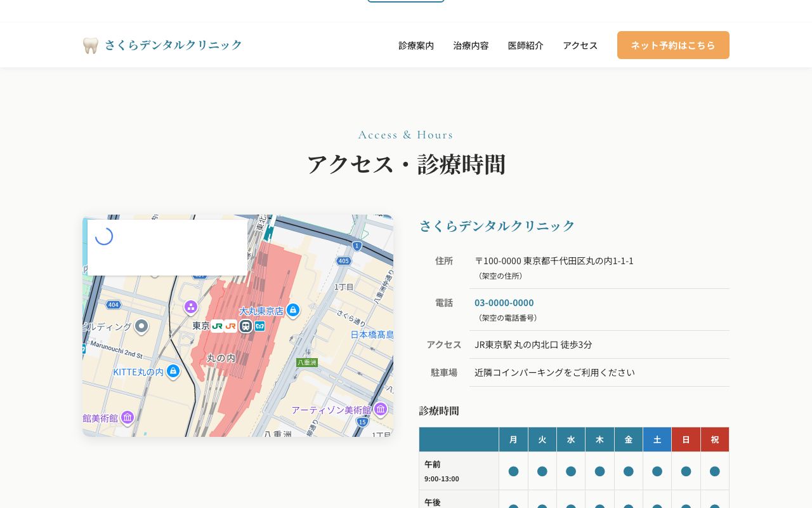Image resolution: width=812 pixels, height=508 pixels.
Task: Click the train station icon near the JR marks
Action: 246,326
